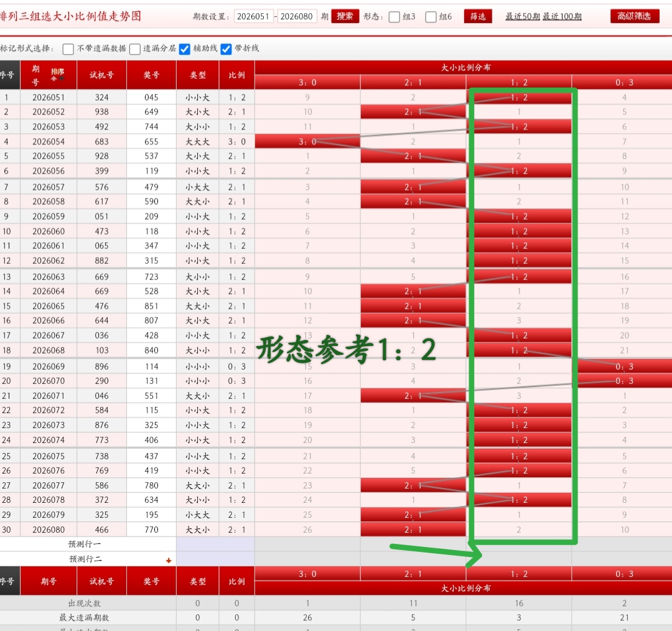The height and width of the screenshot is (631, 672).
Task: Check the 组6 form checkbox
Action: coord(431,17)
